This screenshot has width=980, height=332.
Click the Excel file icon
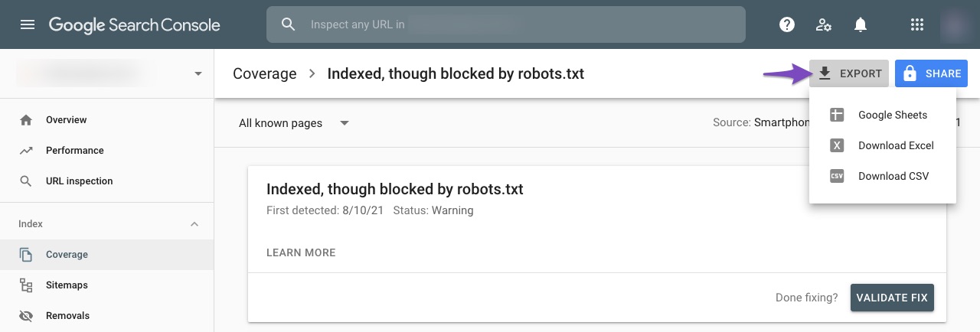pos(837,145)
